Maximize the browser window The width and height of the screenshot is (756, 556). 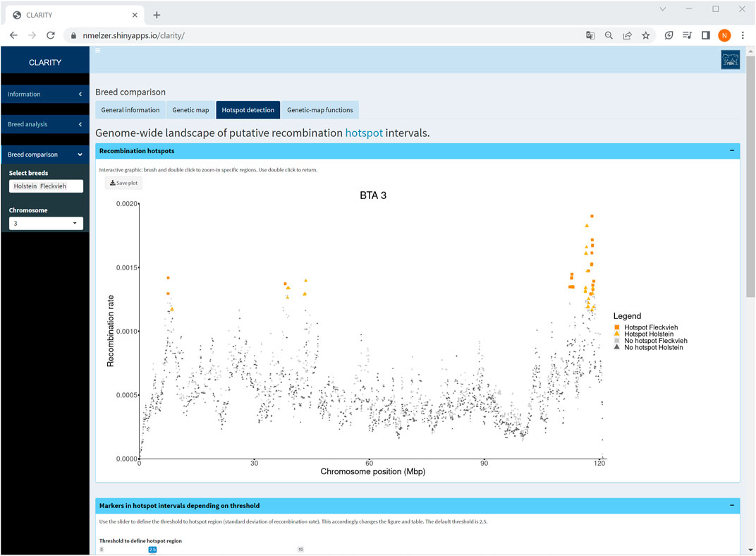click(x=716, y=9)
